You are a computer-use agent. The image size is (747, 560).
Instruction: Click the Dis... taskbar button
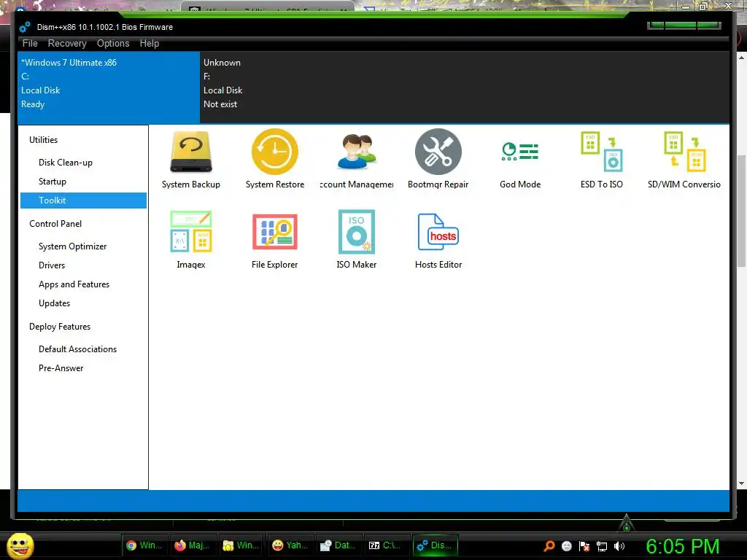pyautogui.click(x=436, y=545)
